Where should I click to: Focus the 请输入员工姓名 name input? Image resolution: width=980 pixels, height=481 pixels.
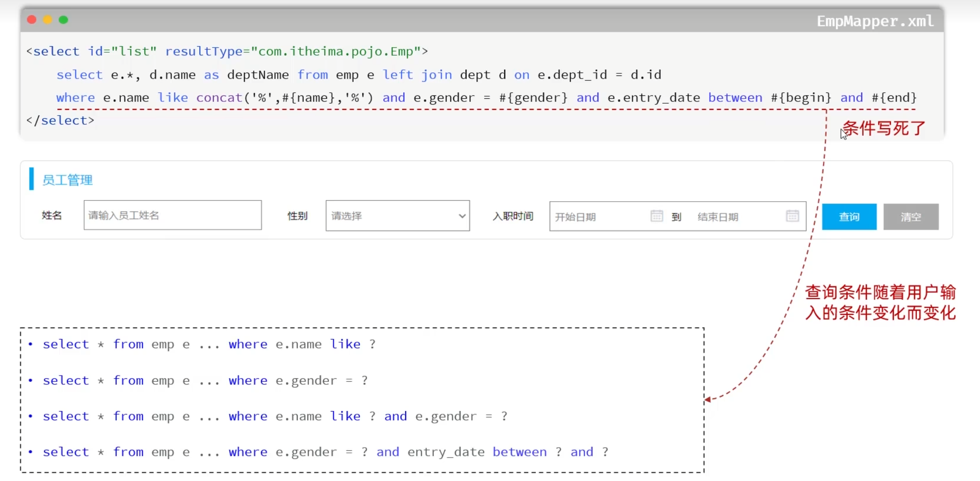(172, 215)
